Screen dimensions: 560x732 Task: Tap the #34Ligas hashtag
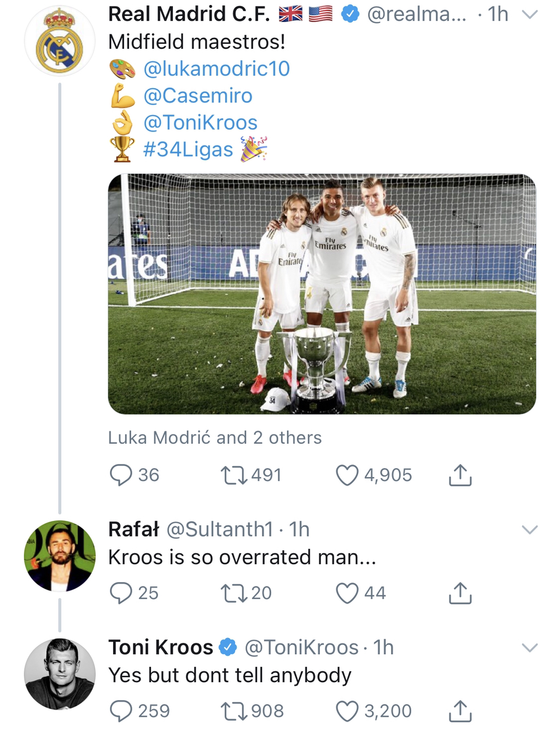(x=188, y=149)
